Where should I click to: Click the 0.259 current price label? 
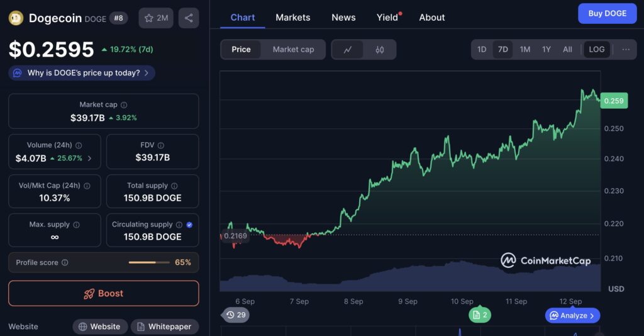[x=614, y=101]
